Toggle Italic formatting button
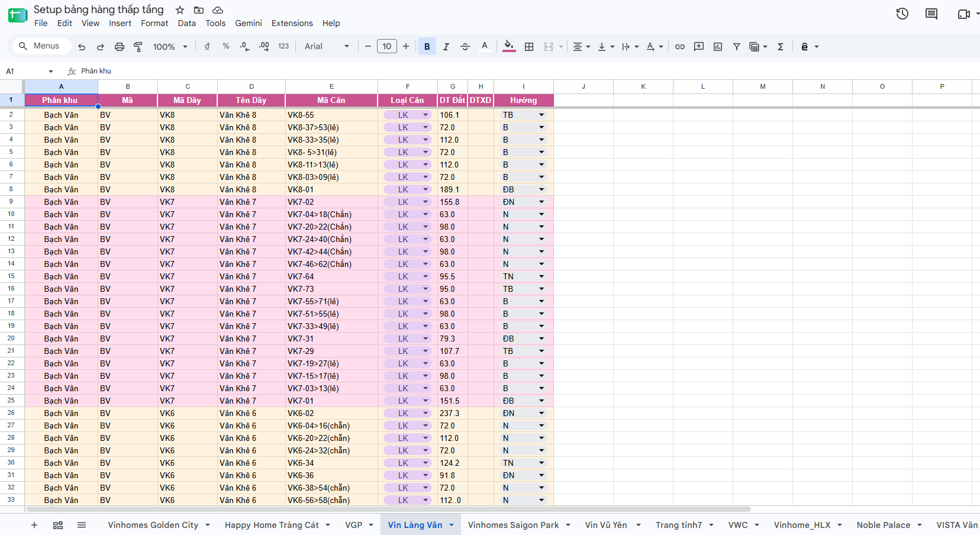Image resolution: width=980 pixels, height=535 pixels. coord(446,47)
